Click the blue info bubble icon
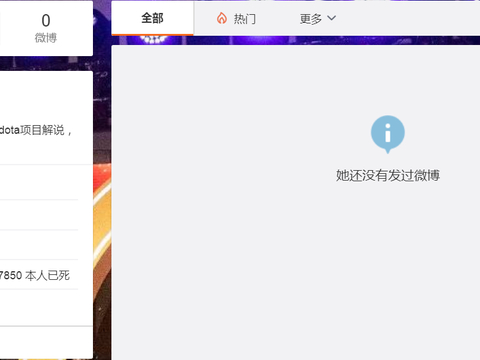This screenshot has width=480, height=360. click(x=388, y=134)
